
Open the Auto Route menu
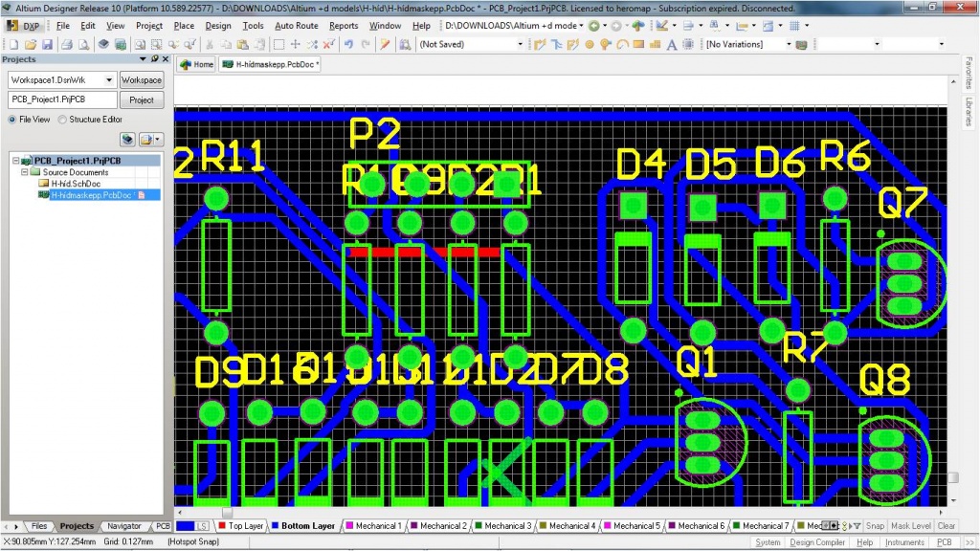coord(297,26)
